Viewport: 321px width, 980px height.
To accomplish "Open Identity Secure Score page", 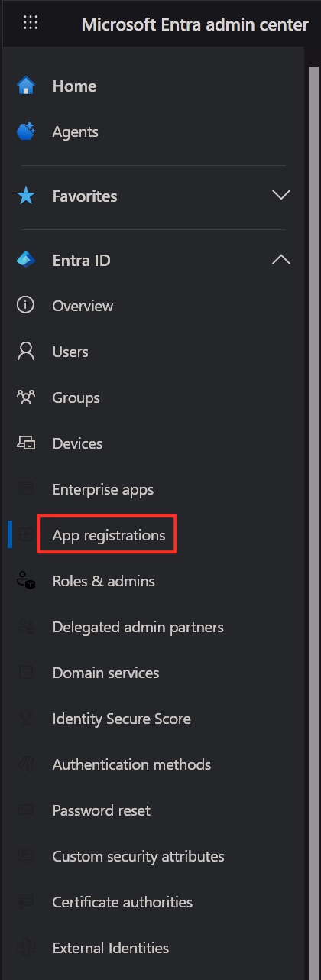I will click(122, 719).
